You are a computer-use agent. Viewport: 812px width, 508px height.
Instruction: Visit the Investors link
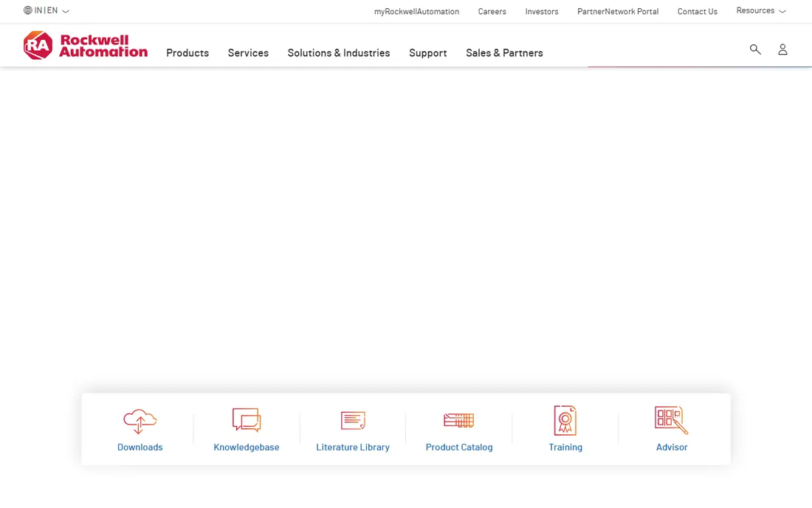(x=542, y=11)
